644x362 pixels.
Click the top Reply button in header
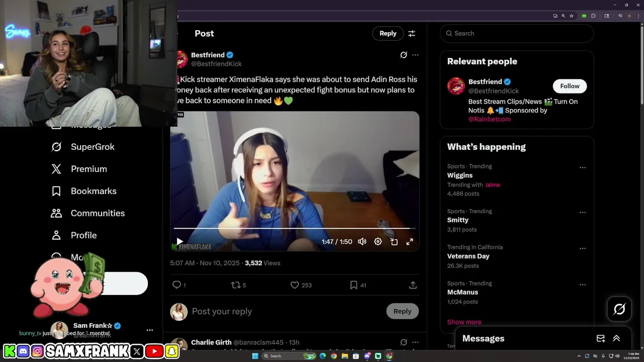(x=388, y=33)
